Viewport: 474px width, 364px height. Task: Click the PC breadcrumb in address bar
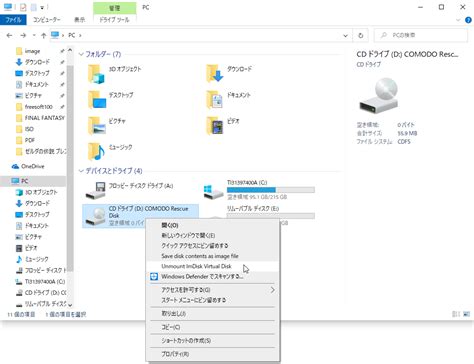(x=72, y=35)
